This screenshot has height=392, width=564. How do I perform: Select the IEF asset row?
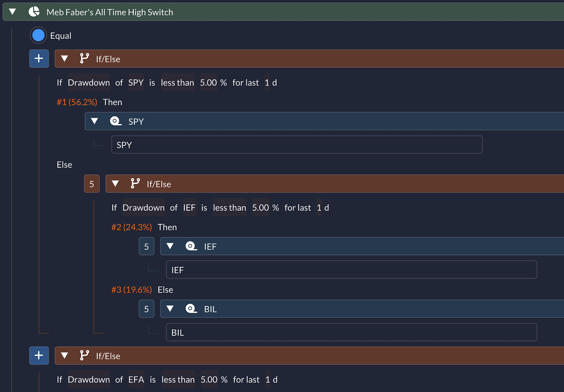[x=351, y=270]
